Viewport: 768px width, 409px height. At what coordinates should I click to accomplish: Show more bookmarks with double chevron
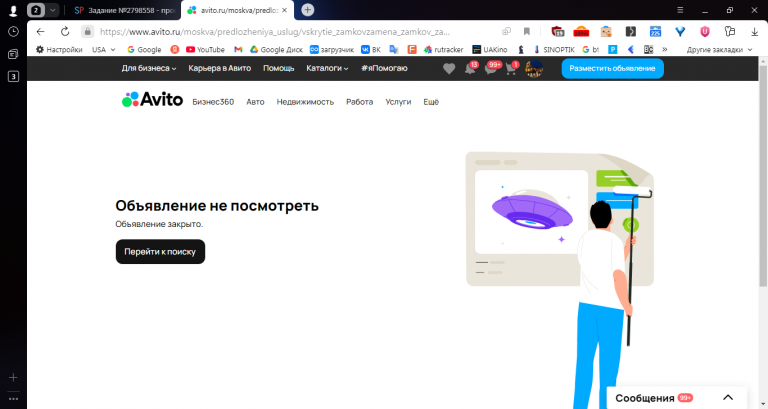coord(665,49)
